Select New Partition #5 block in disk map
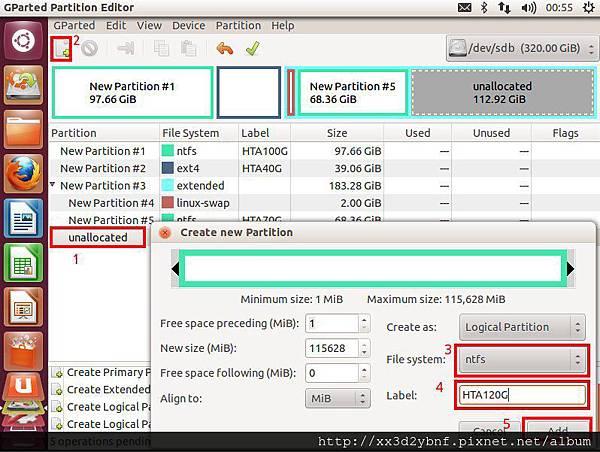 click(352, 92)
